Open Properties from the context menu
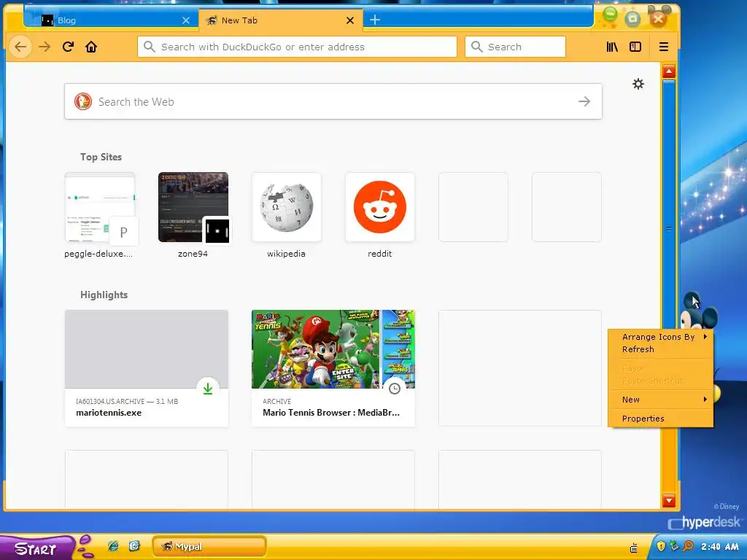Screen dimensions: 747x560 tap(661, 419)
